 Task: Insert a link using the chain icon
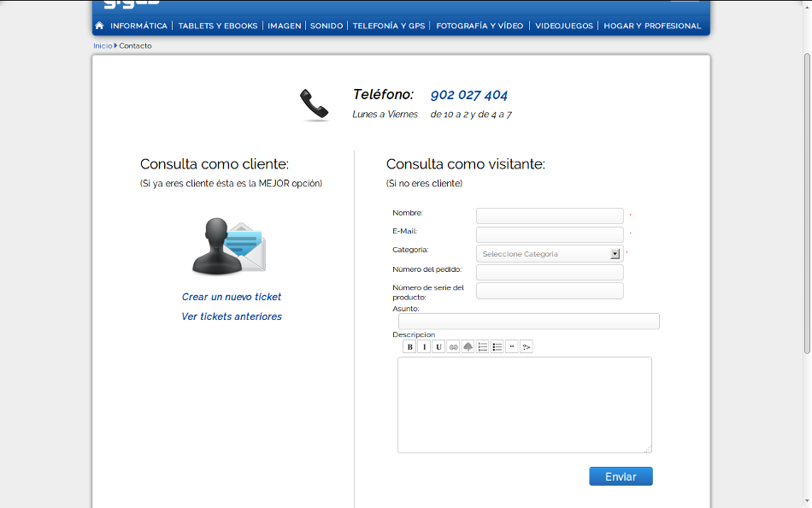click(x=453, y=346)
